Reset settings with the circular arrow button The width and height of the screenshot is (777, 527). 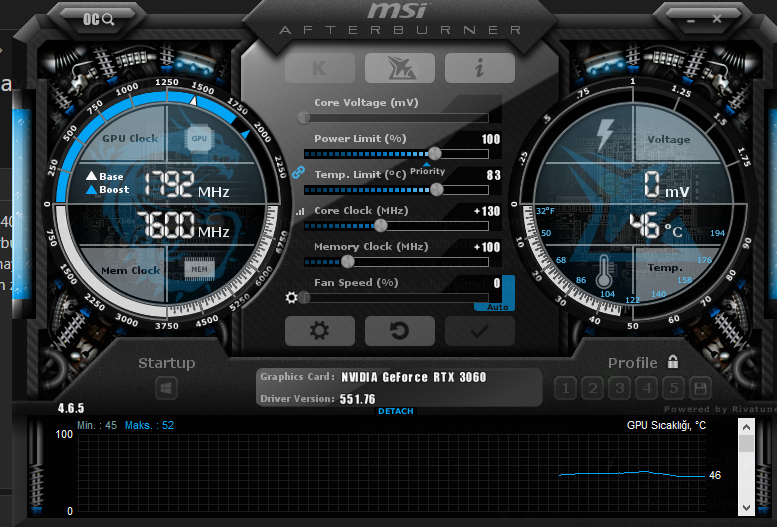click(399, 331)
